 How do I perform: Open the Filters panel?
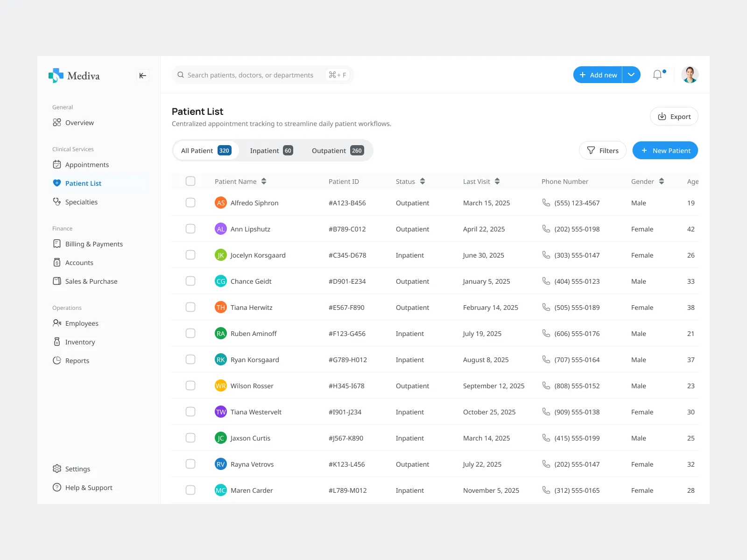click(602, 150)
